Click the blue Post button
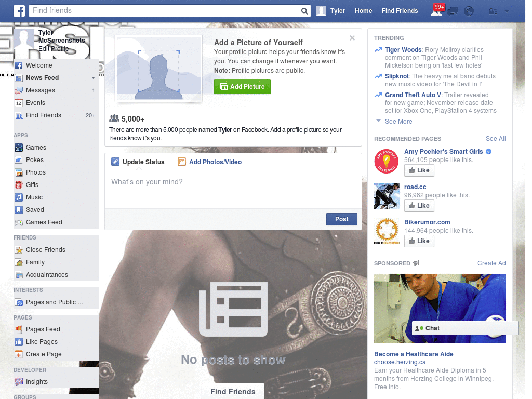 pyautogui.click(x=342, y=219)
